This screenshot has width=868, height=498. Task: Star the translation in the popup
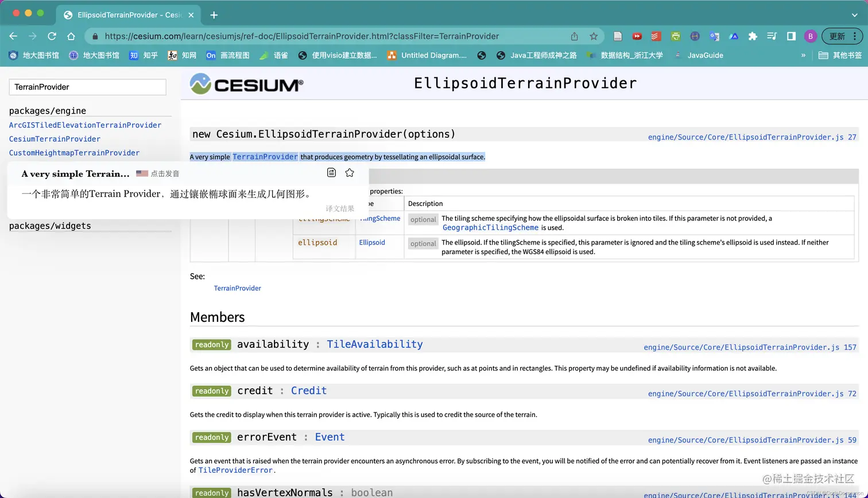click(350, 172)
